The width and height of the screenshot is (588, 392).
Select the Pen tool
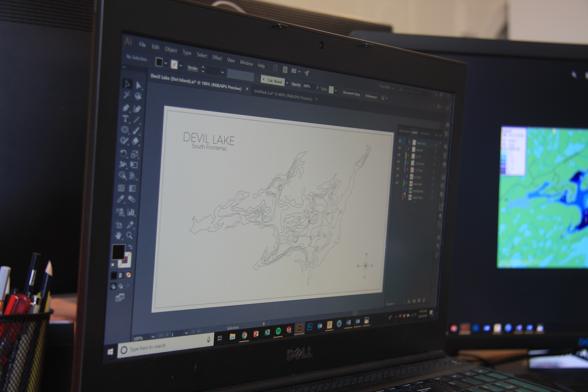(x=126, y=108)
